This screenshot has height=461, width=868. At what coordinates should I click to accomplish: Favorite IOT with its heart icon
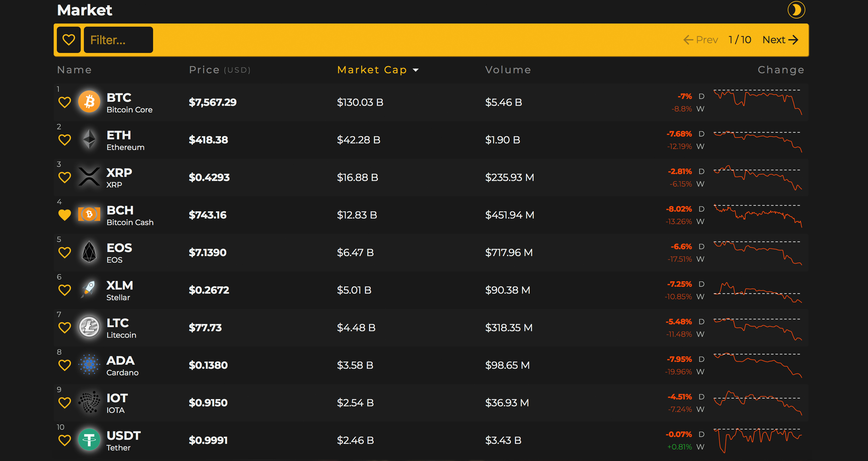65,402
